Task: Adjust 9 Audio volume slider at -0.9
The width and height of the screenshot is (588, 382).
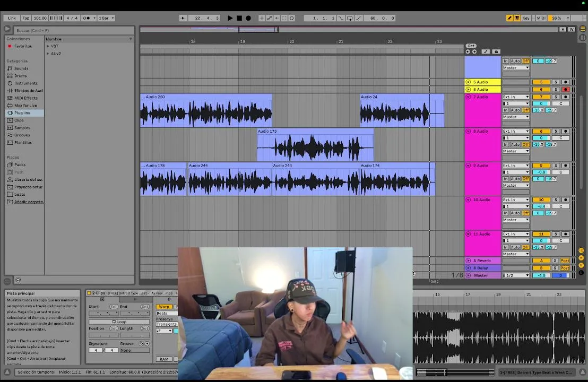Action: click(541, 172)
